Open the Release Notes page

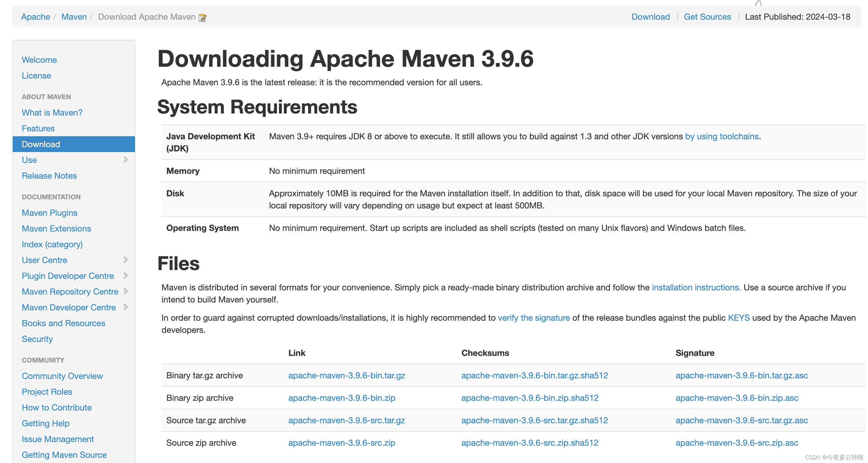(x=49, y=176)
